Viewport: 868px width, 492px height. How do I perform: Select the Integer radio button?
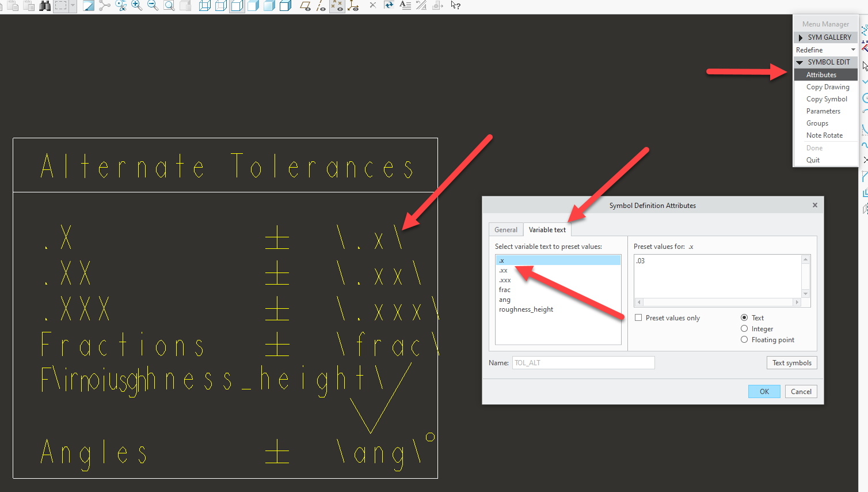744,328
